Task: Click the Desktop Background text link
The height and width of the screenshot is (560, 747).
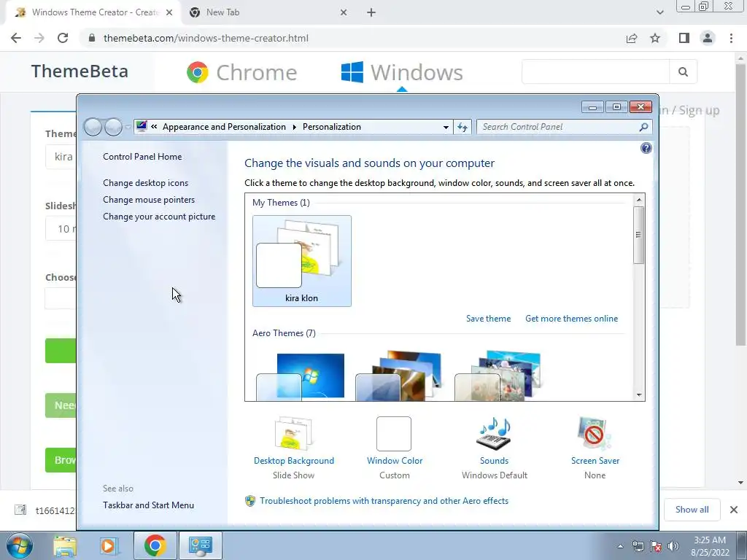Action: tap(294, 461)
